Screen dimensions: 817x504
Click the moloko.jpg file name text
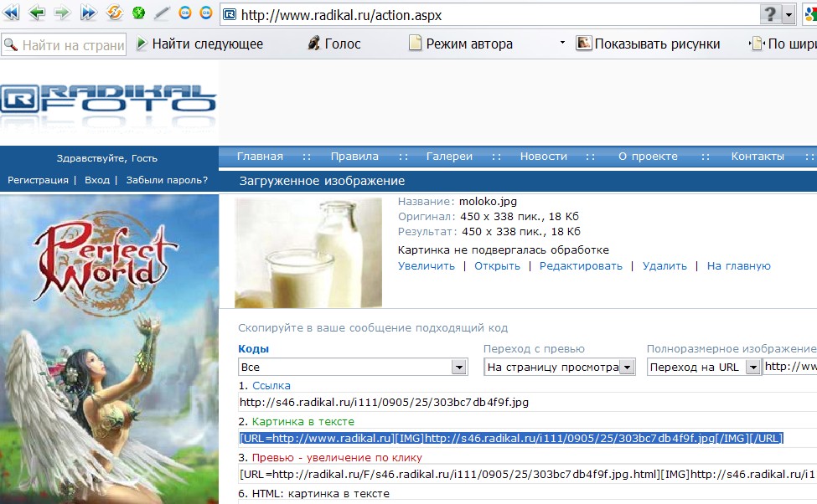click(488, 202)
